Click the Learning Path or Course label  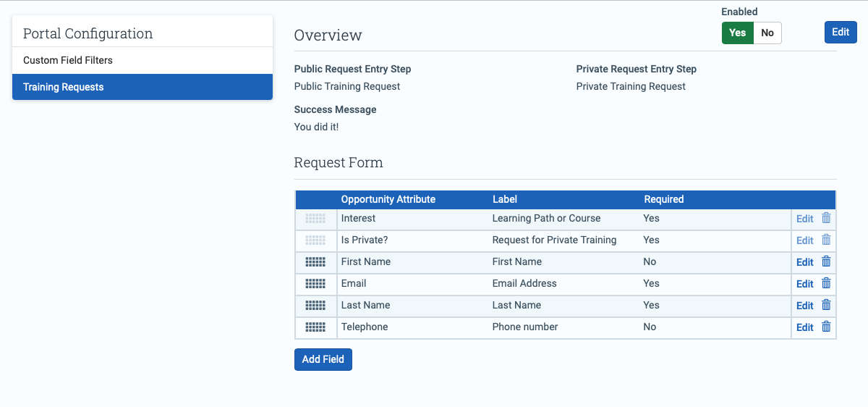point(547,218)
